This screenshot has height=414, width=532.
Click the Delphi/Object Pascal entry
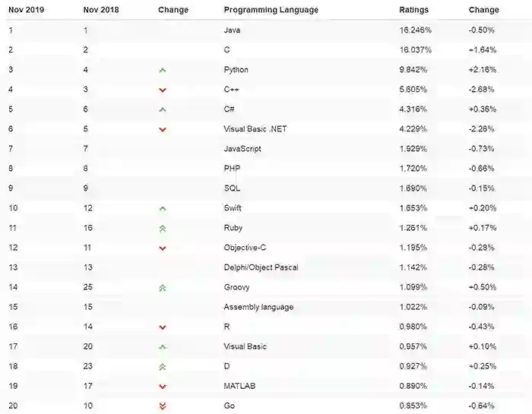click(258, 267)
